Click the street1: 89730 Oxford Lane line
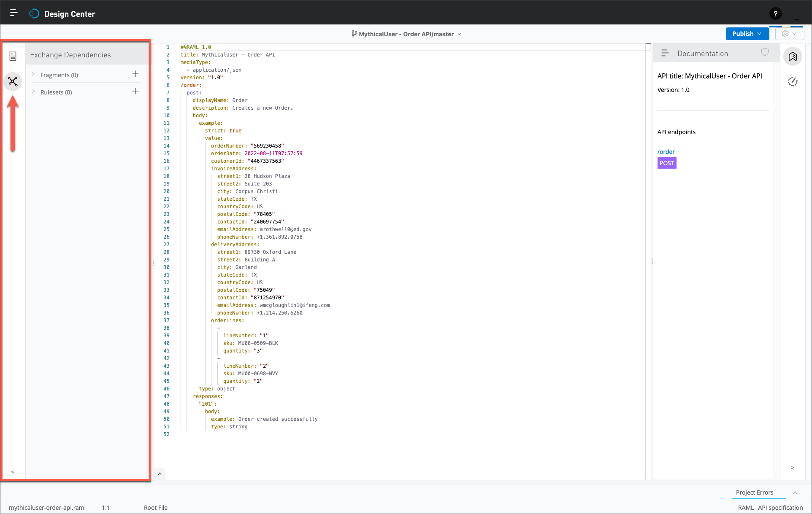812x514 pixels. tap(257, 252)
